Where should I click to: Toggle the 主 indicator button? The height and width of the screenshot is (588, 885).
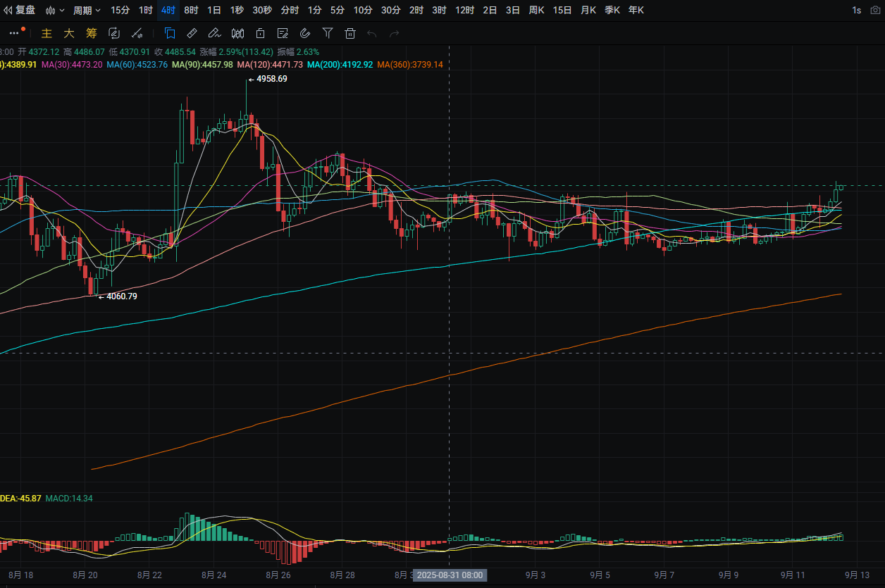coord(47,33)
